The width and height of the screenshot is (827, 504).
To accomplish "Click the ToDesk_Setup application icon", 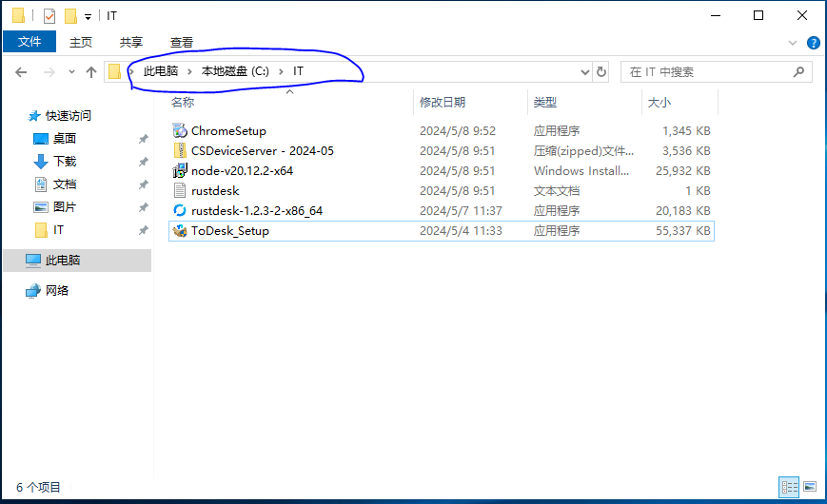I will (x=180, y=230).
